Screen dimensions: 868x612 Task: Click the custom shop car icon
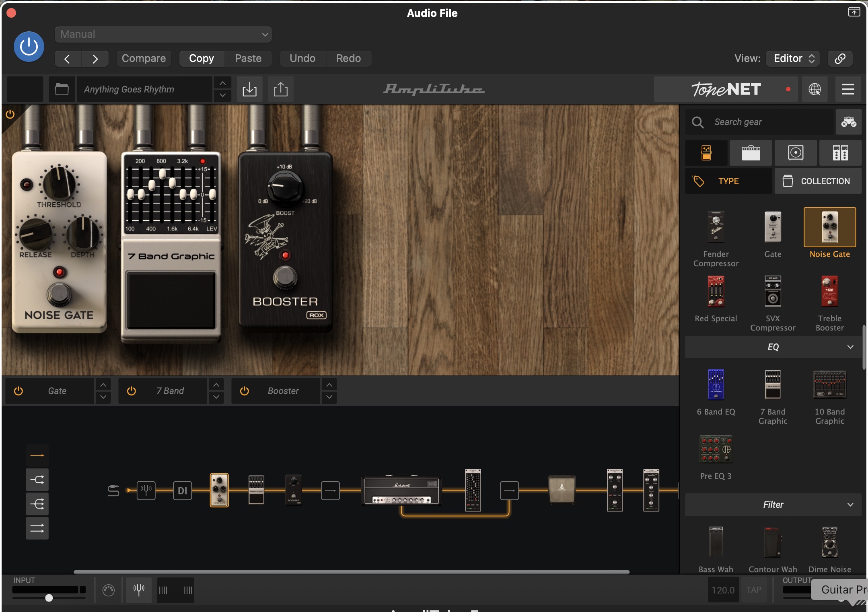pos(849,122)
